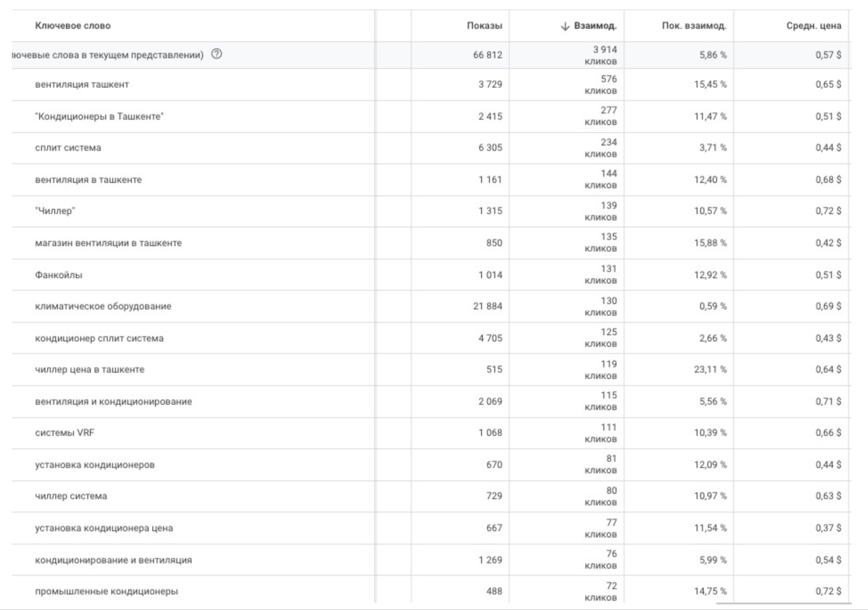
Task: Click the impressions value 1 269
Action: click(x=490, y=560)
